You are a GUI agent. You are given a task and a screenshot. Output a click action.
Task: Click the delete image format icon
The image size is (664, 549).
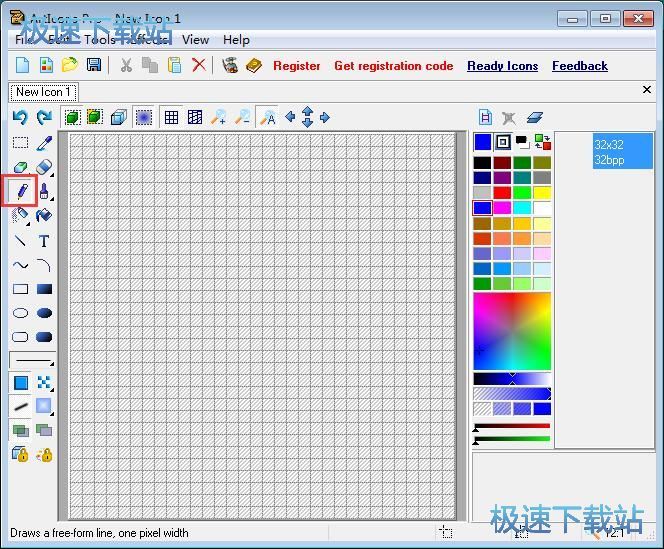point(509,117)
